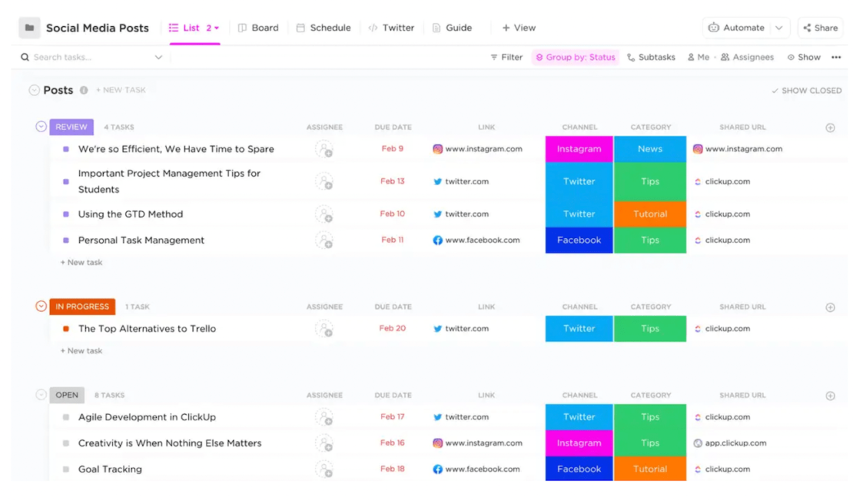Image resolution: width=853 pixels, height=504 pixels.
Task: Click the Me filter toggle
Action: click(x=699, y=57)
